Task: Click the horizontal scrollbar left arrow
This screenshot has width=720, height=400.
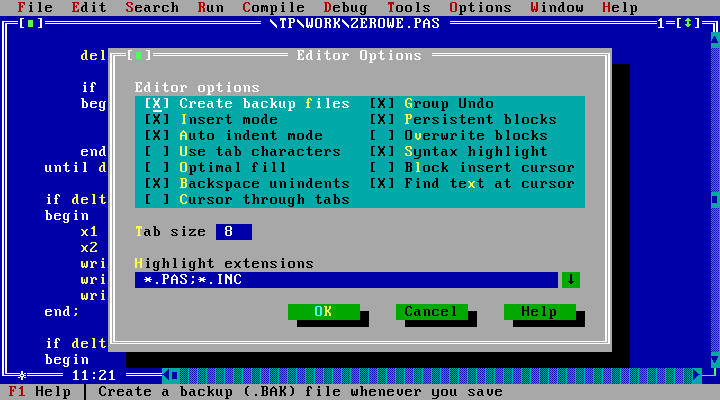Action: (x=171, y=376)
